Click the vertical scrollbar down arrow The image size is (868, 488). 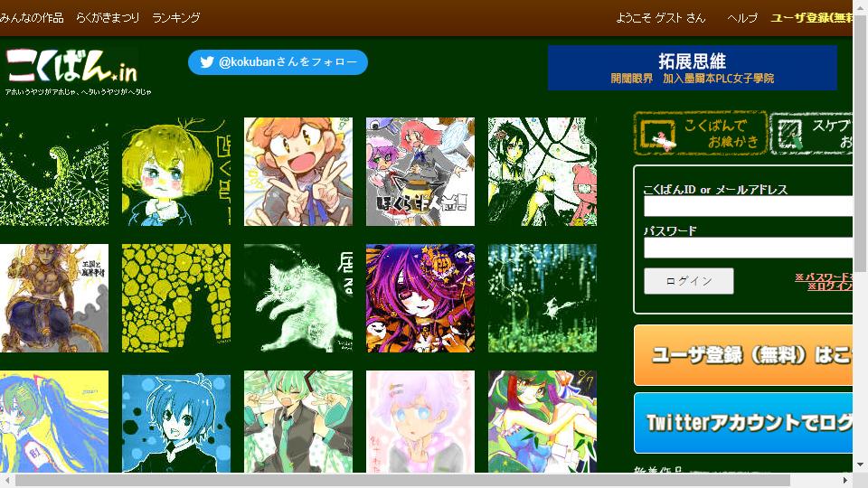point(860,465)
